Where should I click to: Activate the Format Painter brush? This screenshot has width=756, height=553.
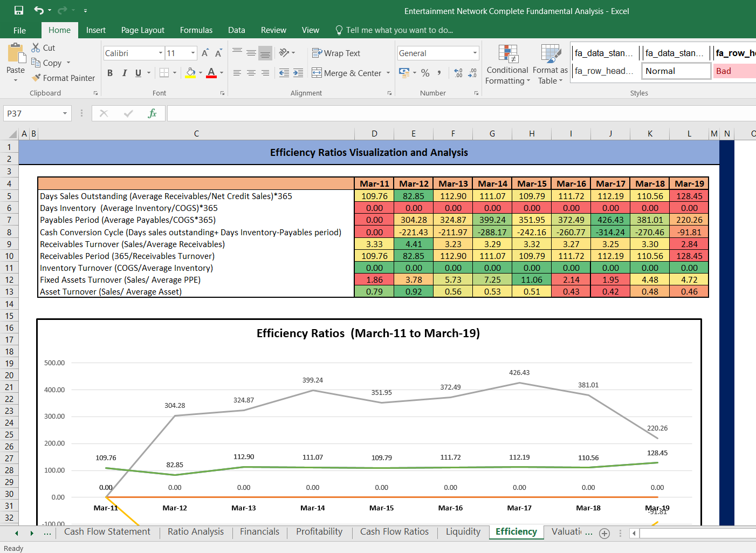[x=36, y=78]
